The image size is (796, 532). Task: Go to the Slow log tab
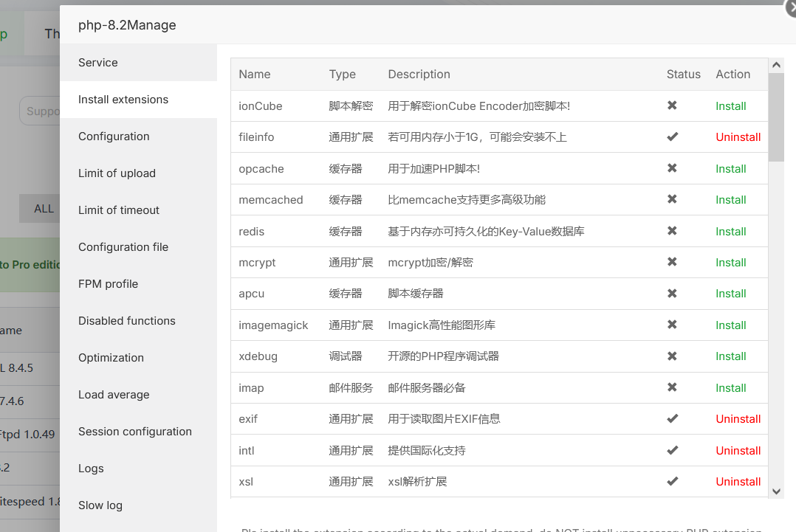(x=100, y=505)
